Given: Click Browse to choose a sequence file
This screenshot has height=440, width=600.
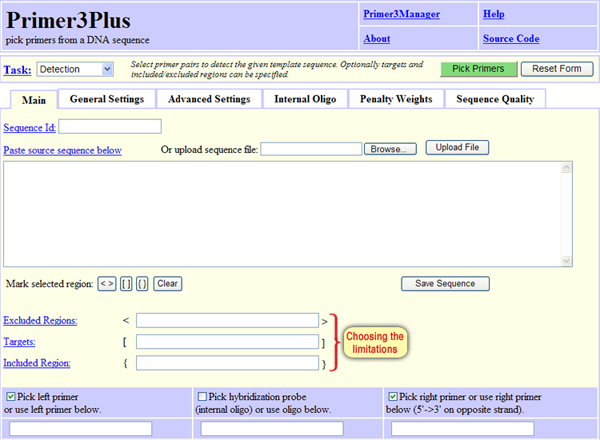Looking at the screenshot, I should 390,149.
